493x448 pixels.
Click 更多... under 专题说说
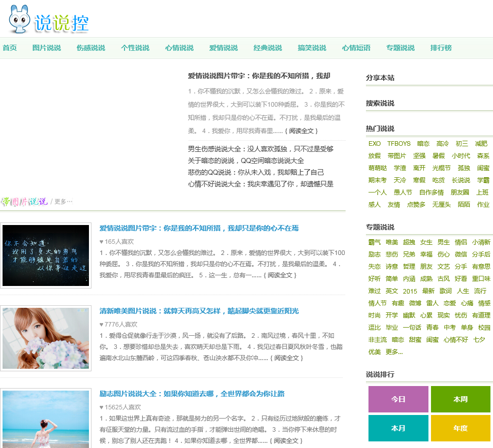point(394,352)
